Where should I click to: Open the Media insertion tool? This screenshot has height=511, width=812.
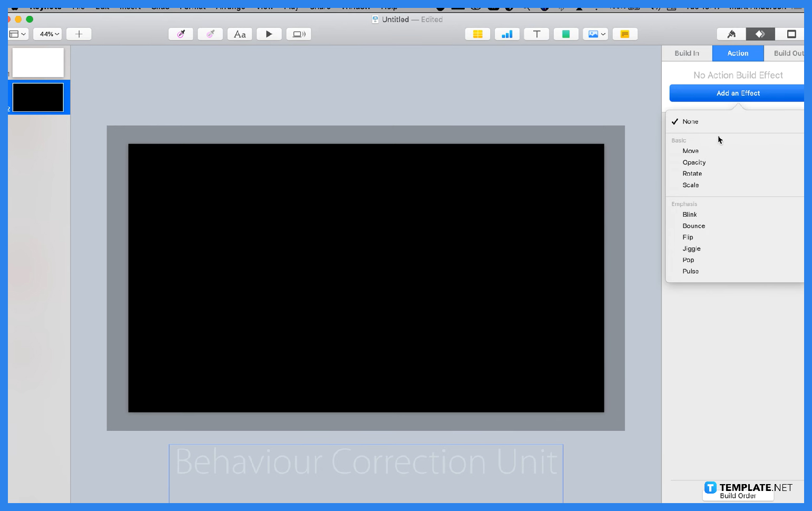tap(593, 34)
